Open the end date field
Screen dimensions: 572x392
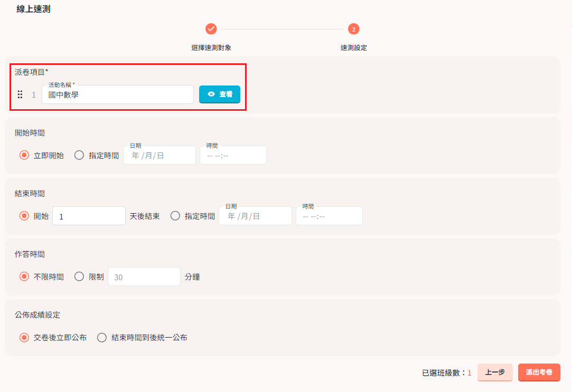click(255, 216)
